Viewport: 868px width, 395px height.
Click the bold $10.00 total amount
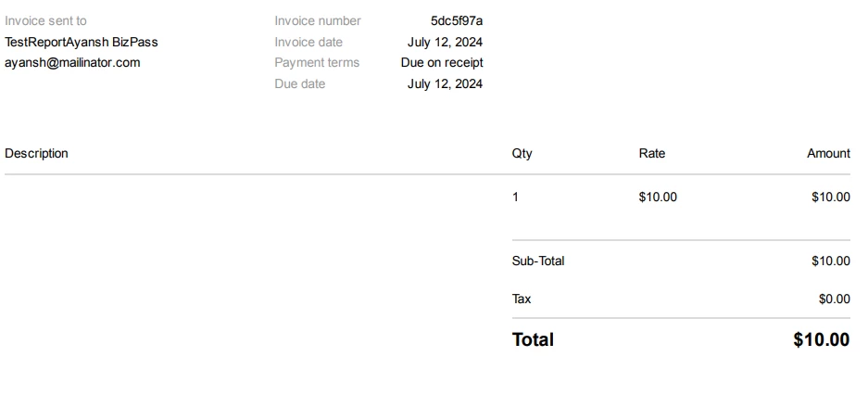[821, 340]
